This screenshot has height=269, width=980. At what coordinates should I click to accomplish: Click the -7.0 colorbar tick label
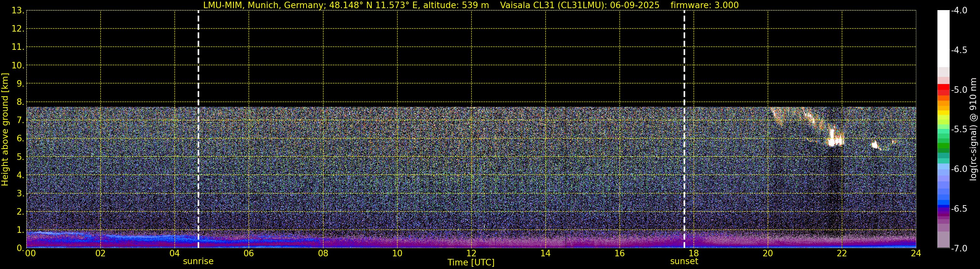pos(959,248)
